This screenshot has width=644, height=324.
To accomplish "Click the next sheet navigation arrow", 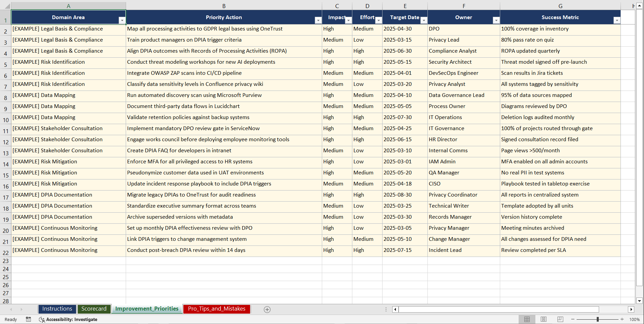I will tap(21, 310).
